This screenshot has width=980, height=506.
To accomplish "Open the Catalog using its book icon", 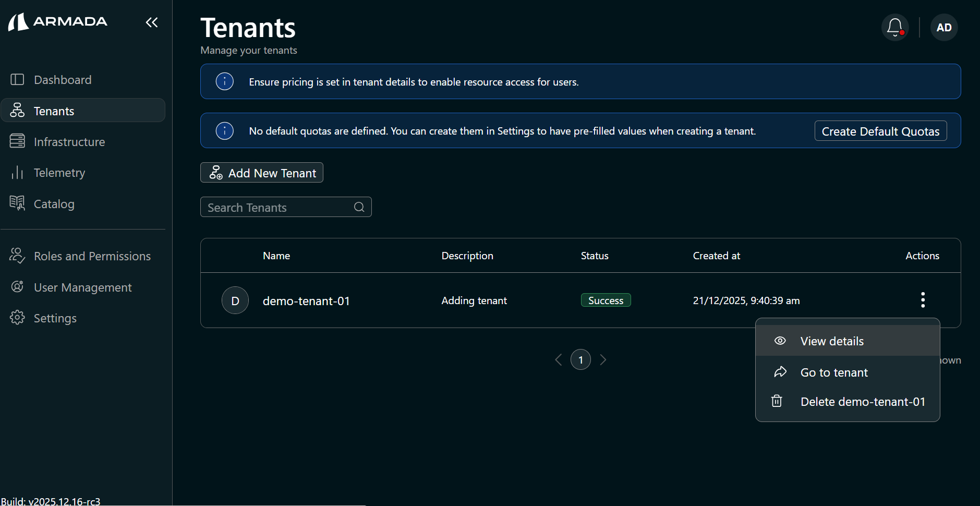I will coord(17,203).
